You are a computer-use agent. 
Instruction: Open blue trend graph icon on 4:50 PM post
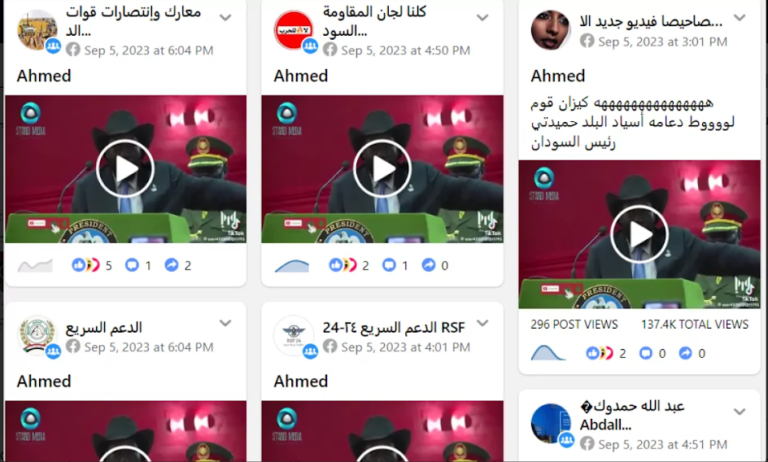tap(292, 266)
